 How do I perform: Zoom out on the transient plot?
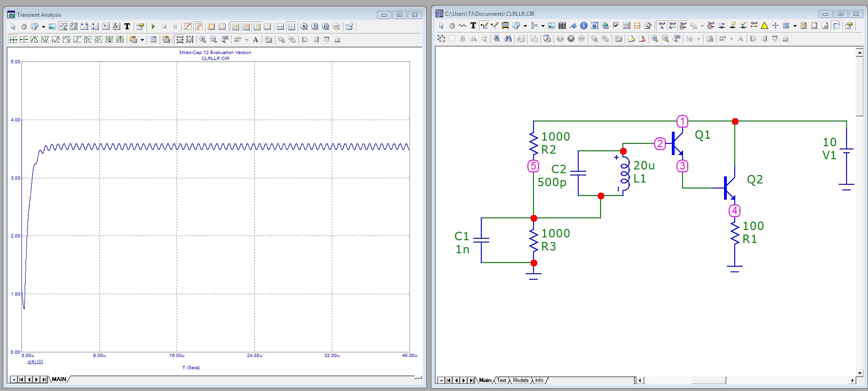[x=213, y=40]
